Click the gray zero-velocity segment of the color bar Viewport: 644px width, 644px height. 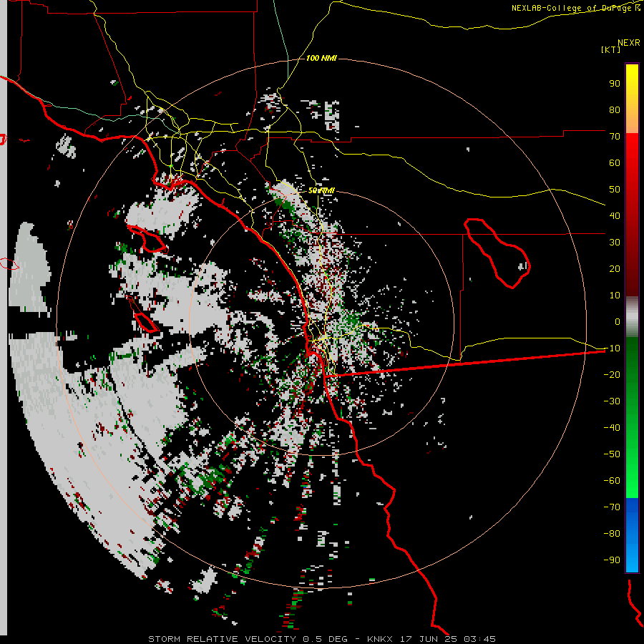[x=632, y=317]
